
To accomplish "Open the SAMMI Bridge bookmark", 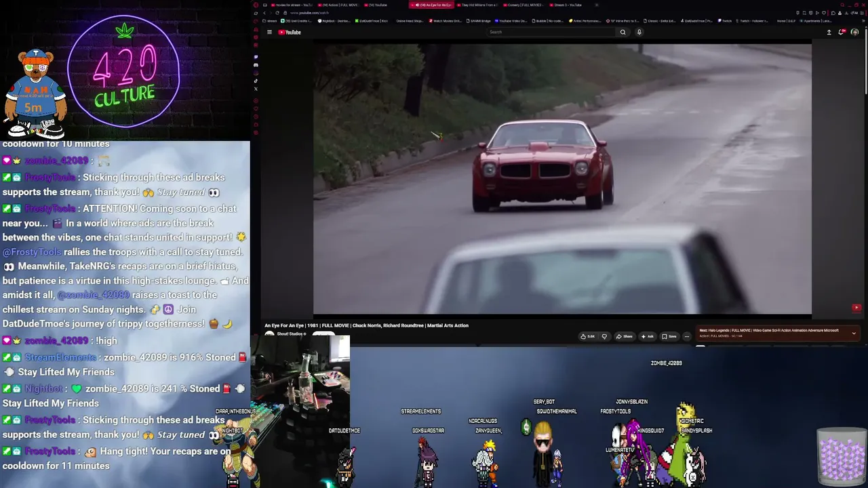I will [477, 21].
